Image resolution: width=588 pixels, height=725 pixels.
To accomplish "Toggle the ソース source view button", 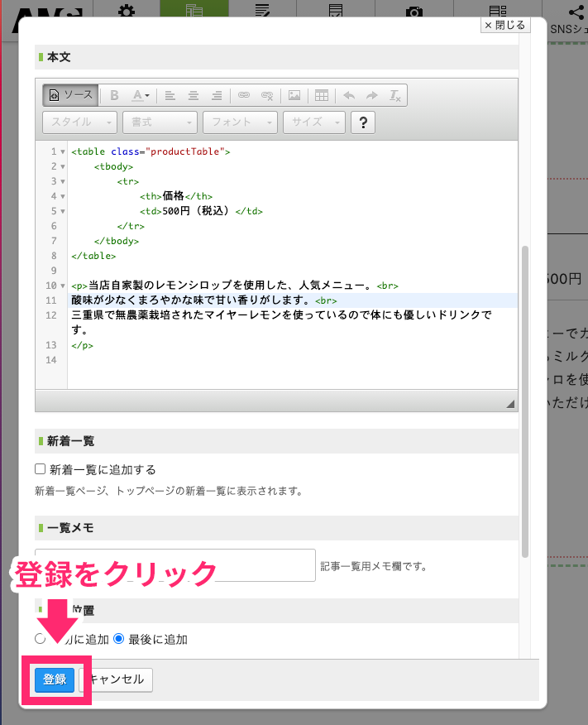I will 70,95.
